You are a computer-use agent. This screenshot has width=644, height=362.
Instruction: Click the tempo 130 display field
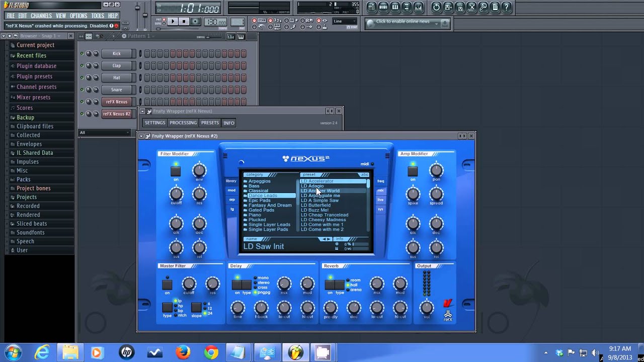[215, 22]
